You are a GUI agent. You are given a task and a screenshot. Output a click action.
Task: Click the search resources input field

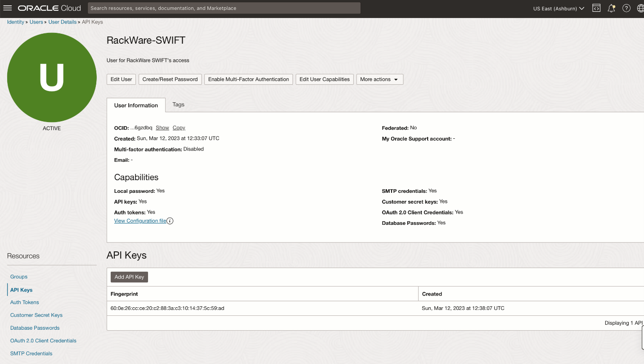(224, 8)
